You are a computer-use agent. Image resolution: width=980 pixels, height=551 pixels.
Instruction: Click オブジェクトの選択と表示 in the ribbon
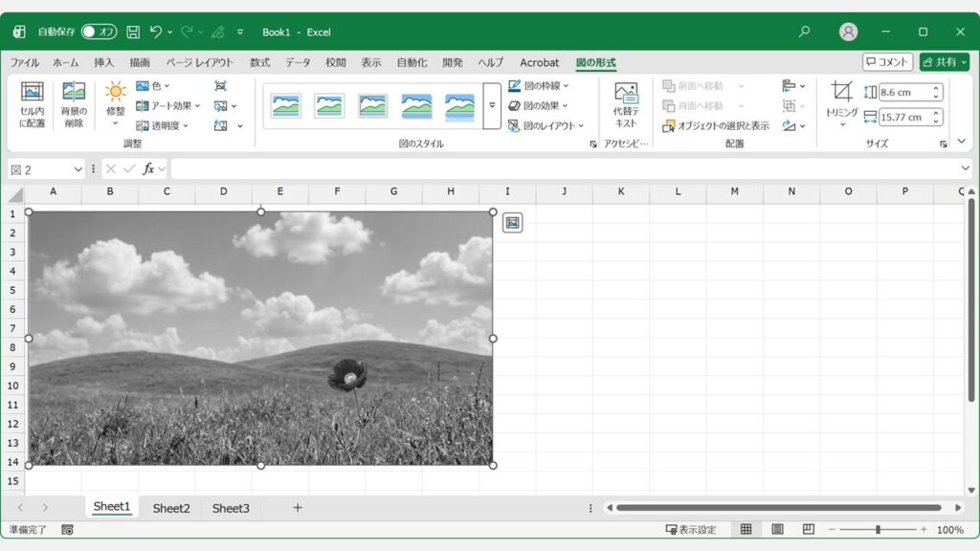(719, 125)
